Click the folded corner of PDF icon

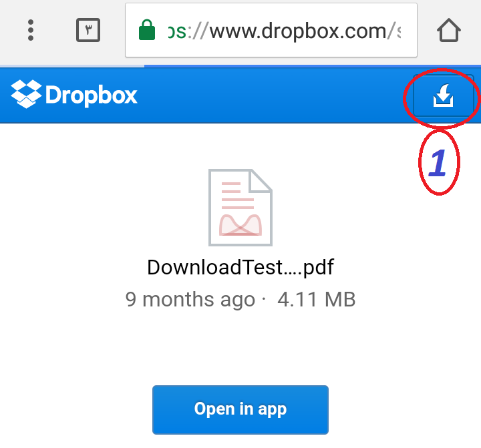click(261, 181)
